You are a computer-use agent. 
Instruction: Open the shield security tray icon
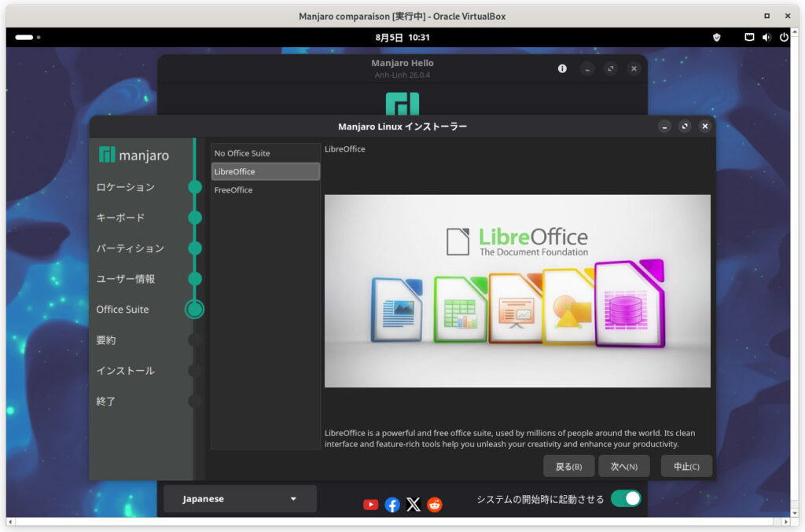tap(717, 38)
